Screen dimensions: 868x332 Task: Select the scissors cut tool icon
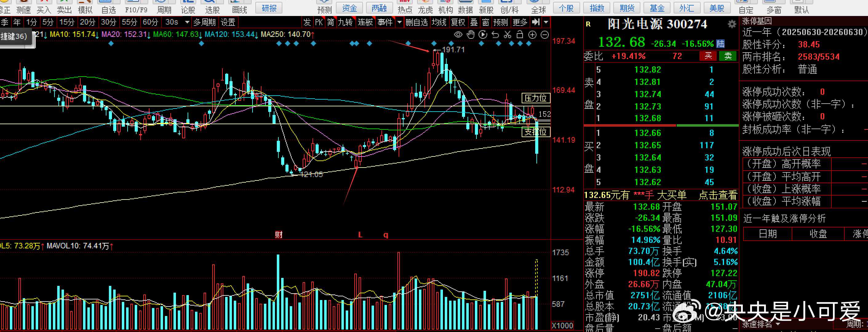pyautogui.click(x=508, y=35)
